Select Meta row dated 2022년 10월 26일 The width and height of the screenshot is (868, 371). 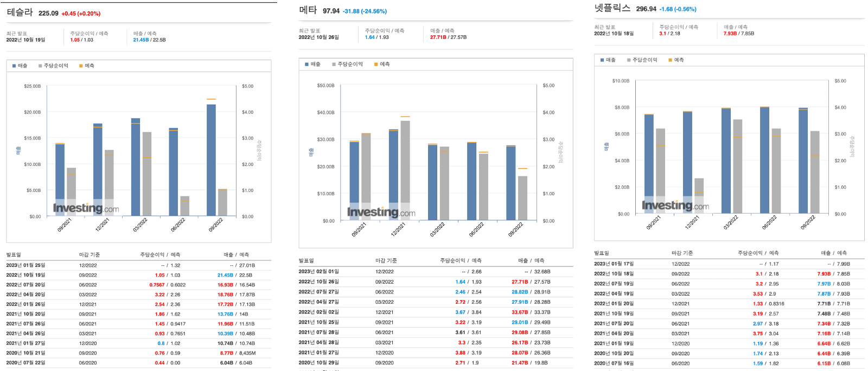pyautogui.click(x=436, y=282)
